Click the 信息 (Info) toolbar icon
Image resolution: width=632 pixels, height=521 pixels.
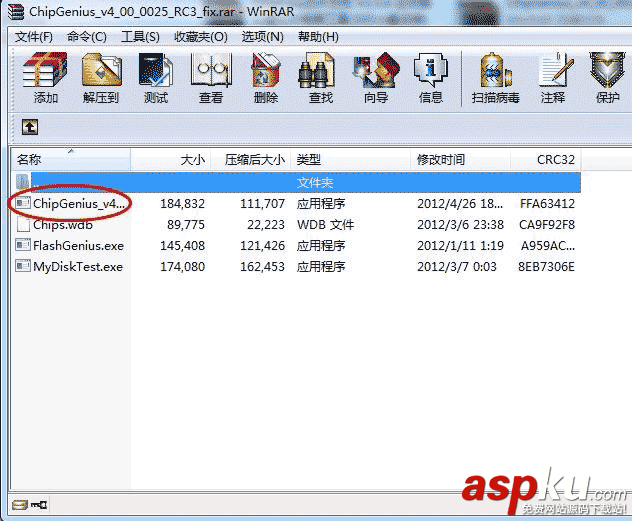point(431,70)
